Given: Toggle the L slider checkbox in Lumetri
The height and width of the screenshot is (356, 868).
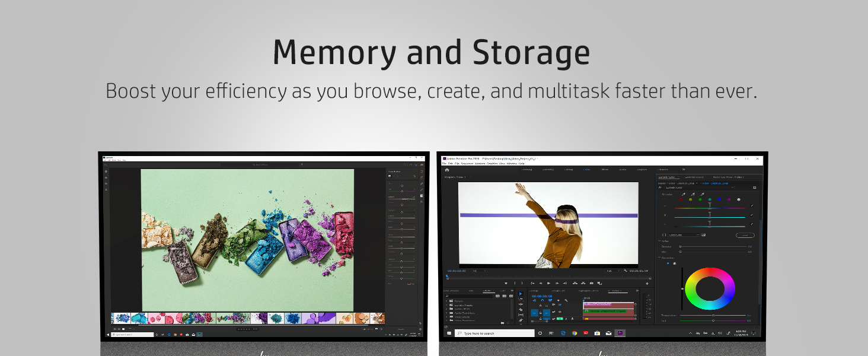Looking at the screenshot, I should tap(752, 224).
